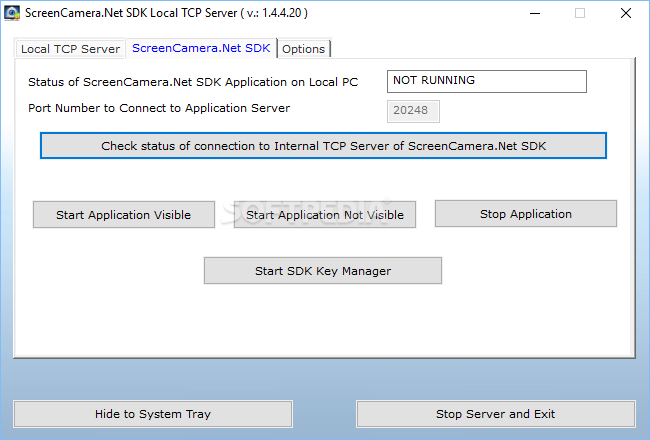Switch to the Local TCP Server tab

(x=70, y=49)
